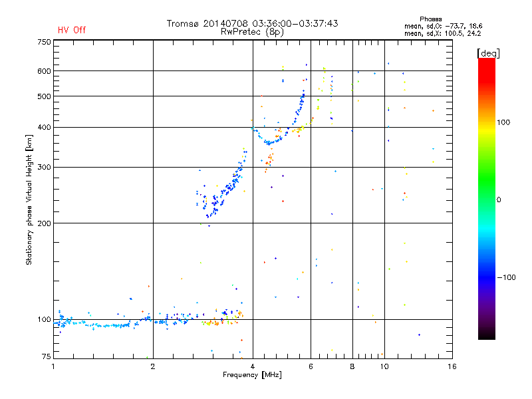This screenshot has width=532, height=399.
Task: Click the red "HV Off" label
Action: tap(72, 30)
